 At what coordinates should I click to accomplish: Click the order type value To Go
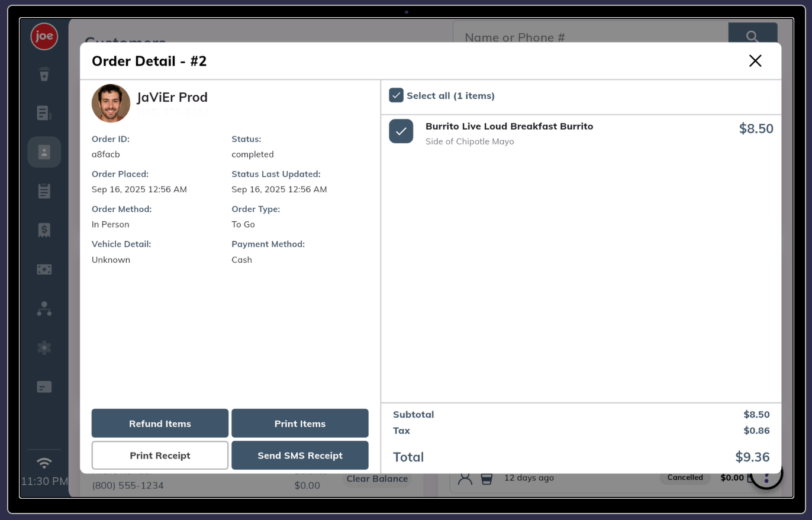pyautogui.click(x=243, y=225)
